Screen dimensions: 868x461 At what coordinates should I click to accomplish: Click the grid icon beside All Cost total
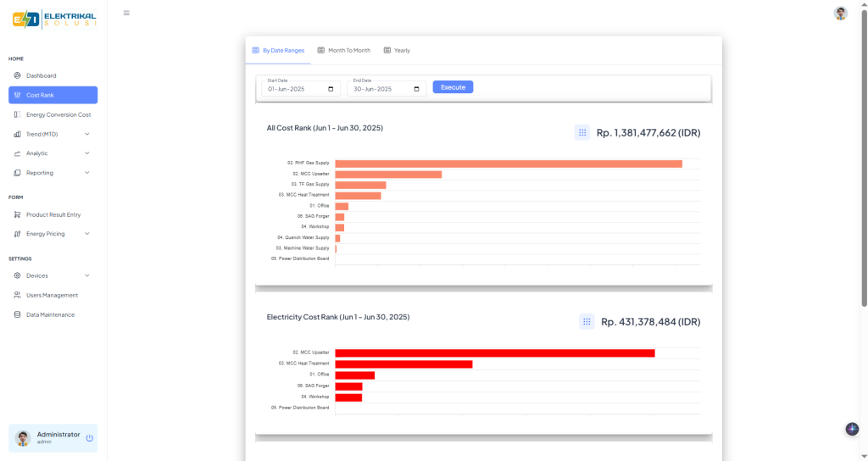coord(581,132)
